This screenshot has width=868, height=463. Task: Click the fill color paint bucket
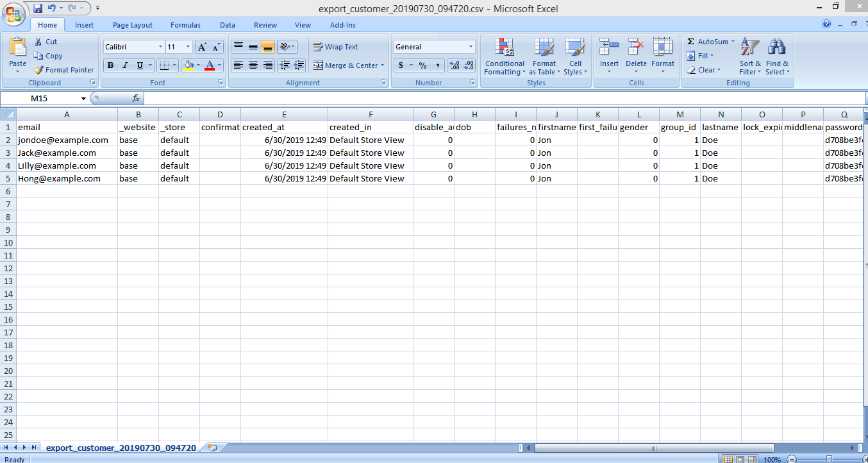188,65
